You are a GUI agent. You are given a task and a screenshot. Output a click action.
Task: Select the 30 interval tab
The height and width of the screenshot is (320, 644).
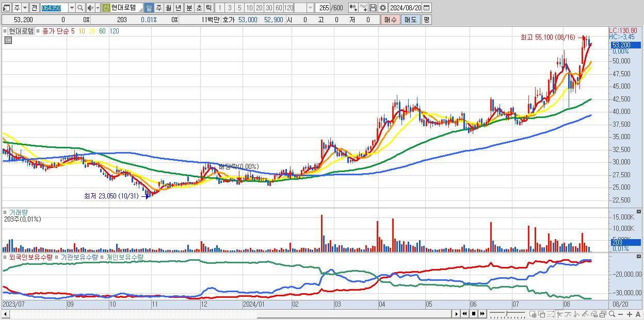(269, 8)
